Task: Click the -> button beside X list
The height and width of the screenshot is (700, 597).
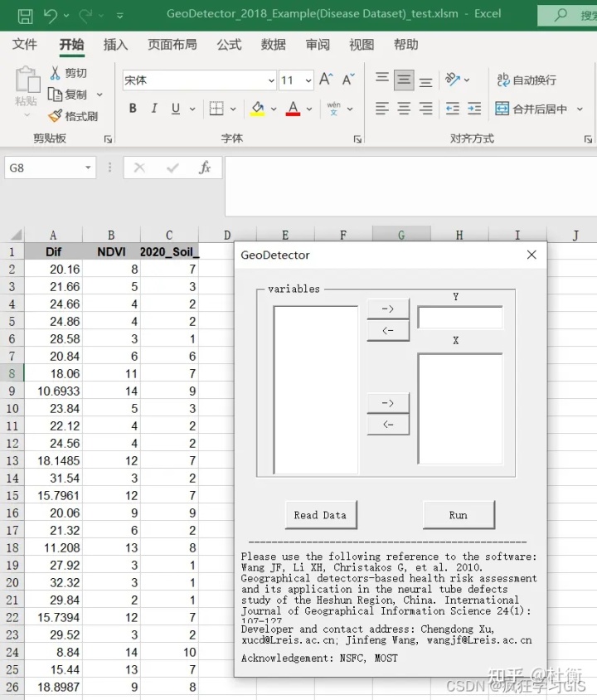Action: point(388,403)
